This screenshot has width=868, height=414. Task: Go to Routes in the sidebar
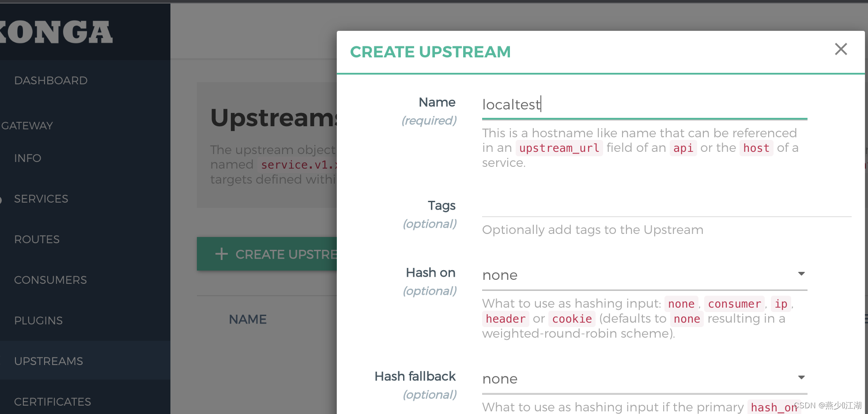[x=37, y=240]
